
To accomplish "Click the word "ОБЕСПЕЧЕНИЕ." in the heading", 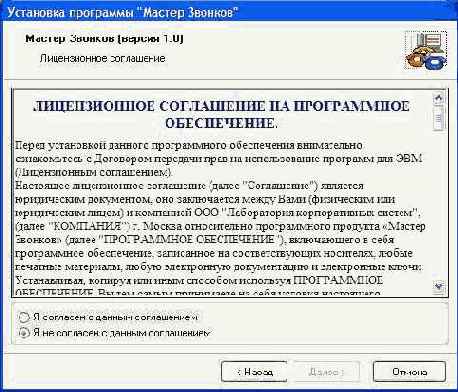I will 221,123.
